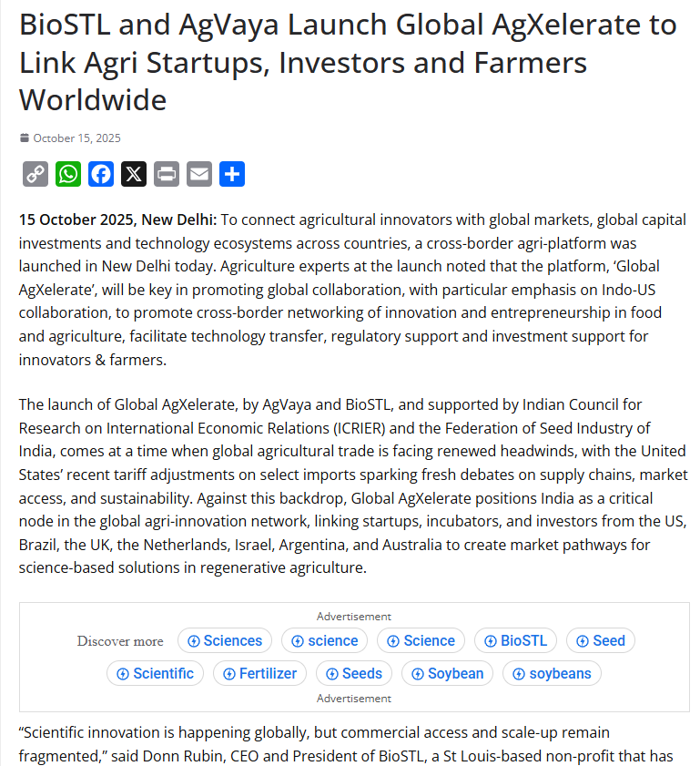Share the article by Email icon
The width and height of the screenshot is (700, 766).
coord(199,174)
